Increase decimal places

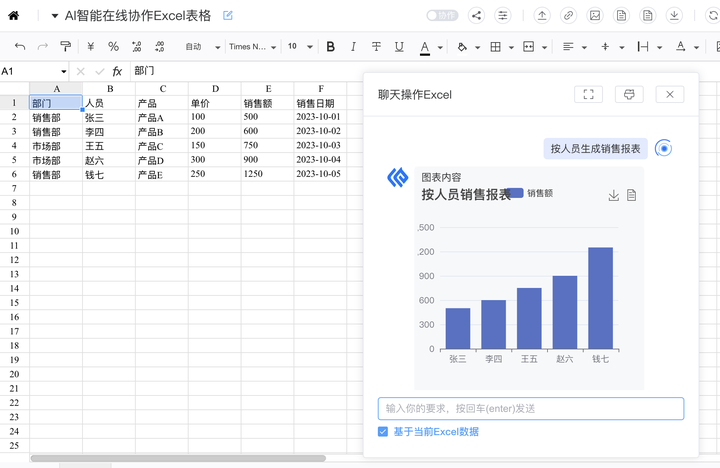(159, 46)
